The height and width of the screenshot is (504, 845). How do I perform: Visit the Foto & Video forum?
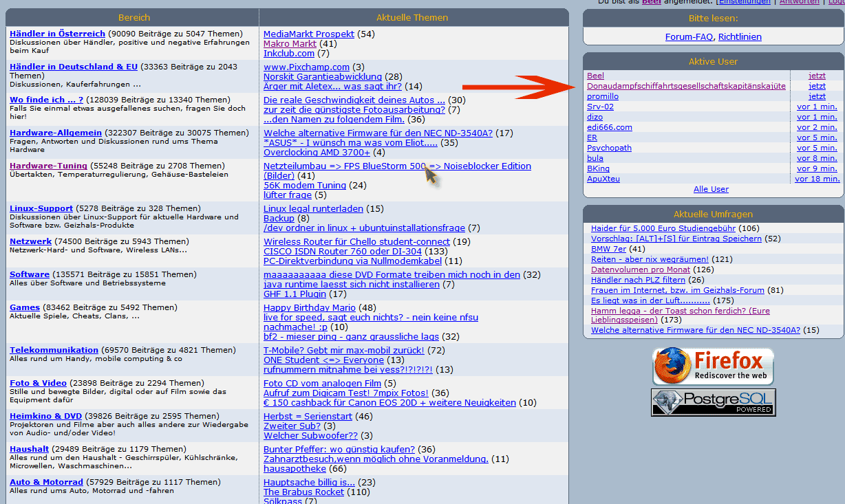pyautogui.click(x=38, y=383)
